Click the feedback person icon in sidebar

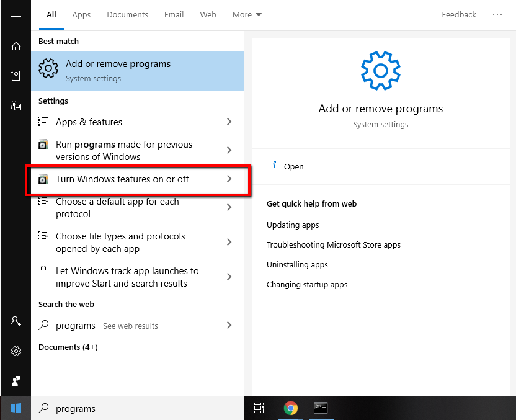(x=16, y=381)
